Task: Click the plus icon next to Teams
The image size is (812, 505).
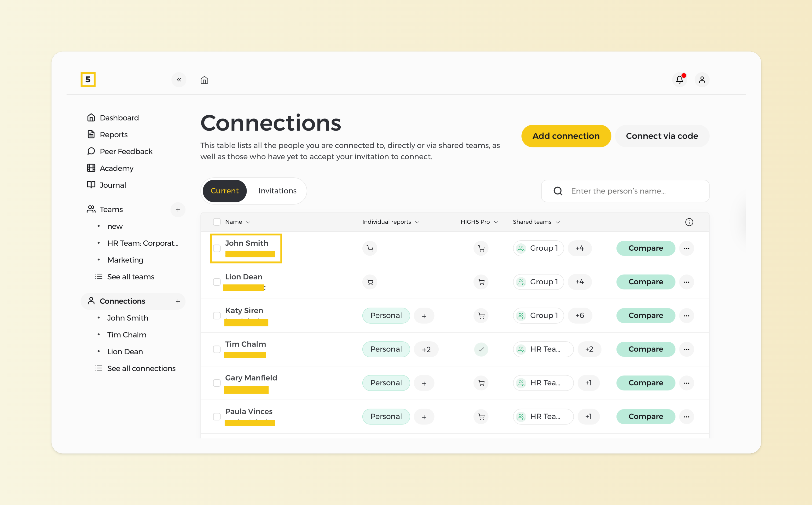Action: 178,209
